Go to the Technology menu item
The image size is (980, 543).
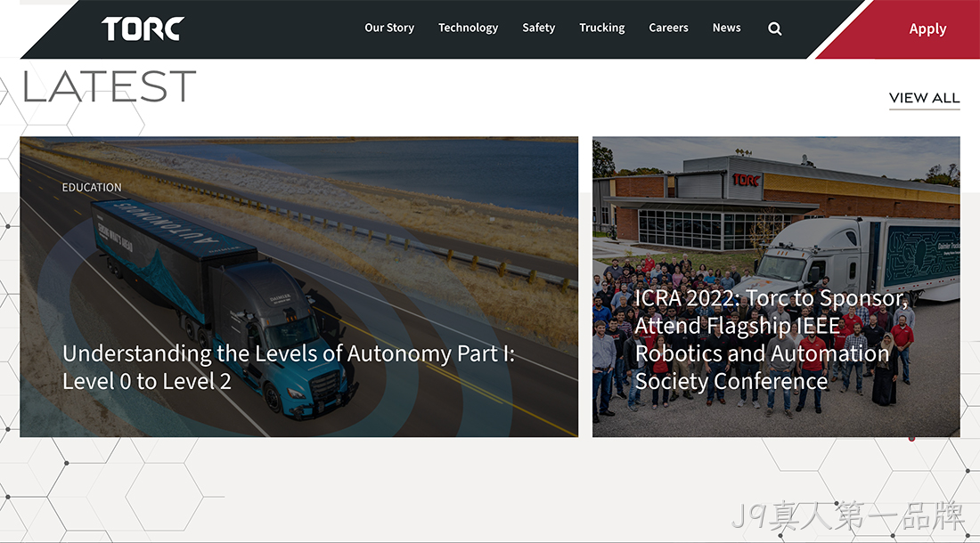(468, 28)
